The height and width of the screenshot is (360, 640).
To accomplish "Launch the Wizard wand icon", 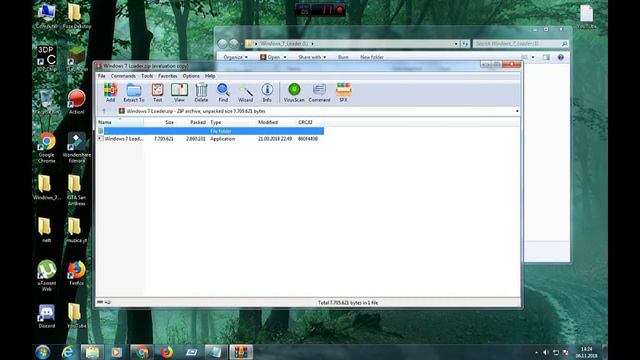I will [x=246, y=92].
